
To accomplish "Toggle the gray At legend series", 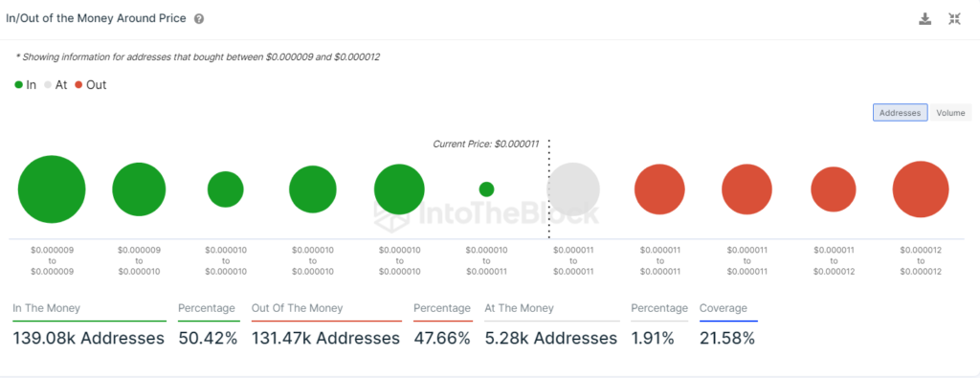I will (x=55, y=85).
